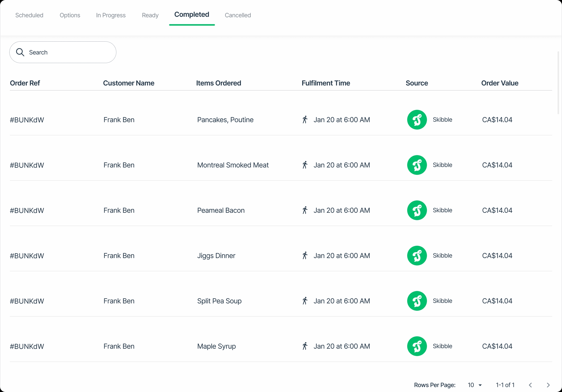Open the Cancelled tab
This screenshot has width=562, height=392.
(238, 15)
